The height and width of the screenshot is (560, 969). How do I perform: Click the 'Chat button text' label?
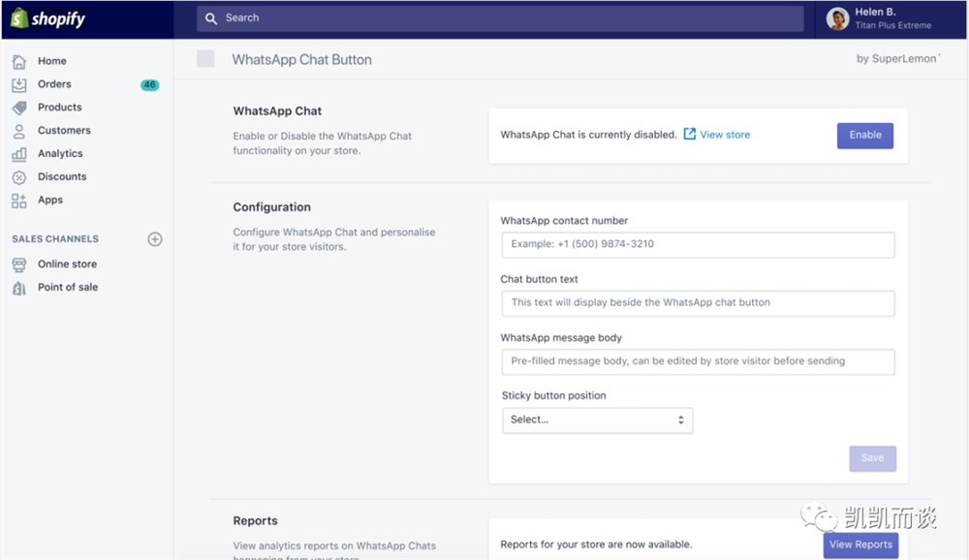(539, 279)
